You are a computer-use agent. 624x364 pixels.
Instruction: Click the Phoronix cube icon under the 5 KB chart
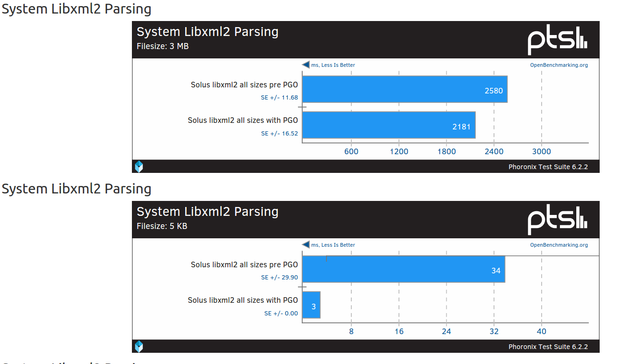pyautogui.click(x=139, y=346)
